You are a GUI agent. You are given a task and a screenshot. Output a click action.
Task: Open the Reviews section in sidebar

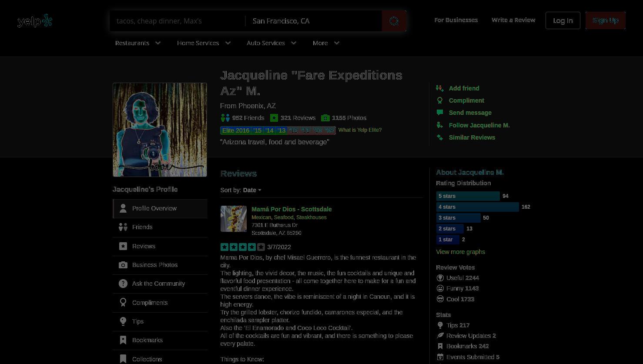(160, 246)
